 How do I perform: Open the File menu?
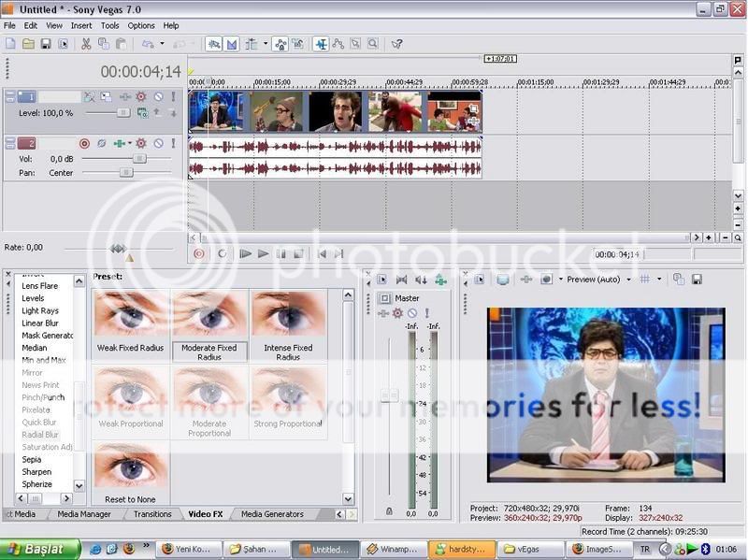point(9,26)
